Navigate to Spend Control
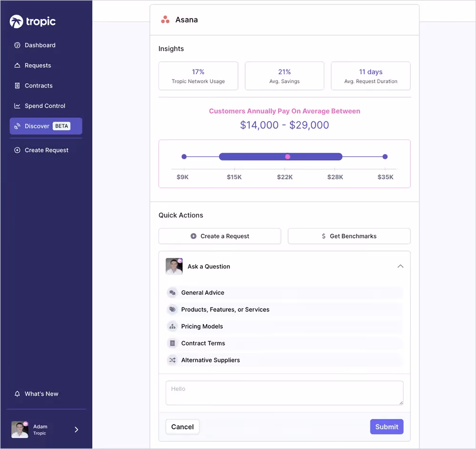This screenshot has height=449, width=476. coord(46,106)
